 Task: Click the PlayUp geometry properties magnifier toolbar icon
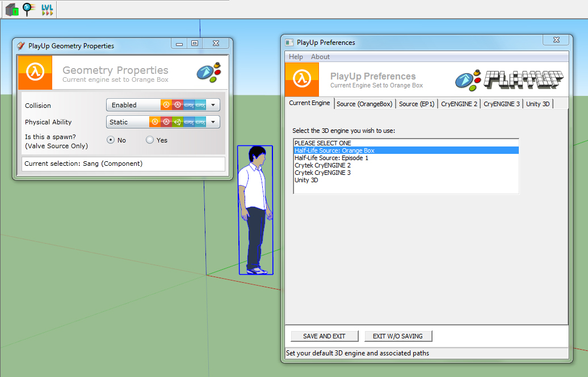[x=29, y=10]
